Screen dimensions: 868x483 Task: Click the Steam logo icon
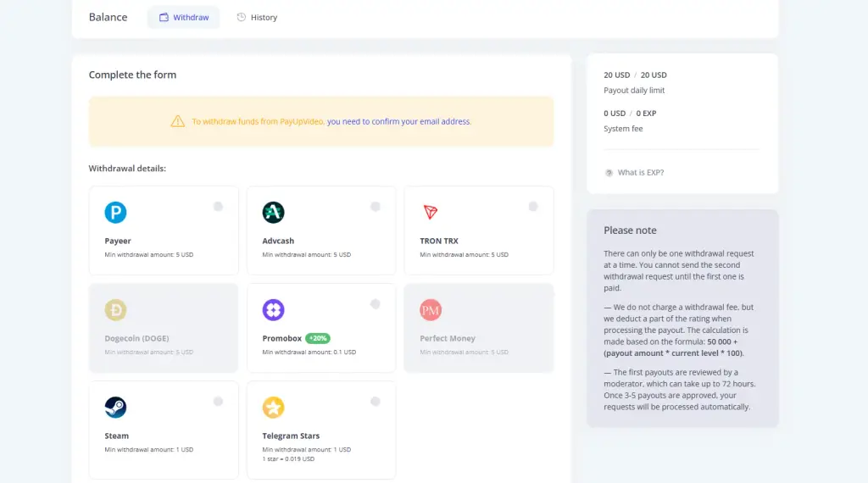[x=115, y=408]
